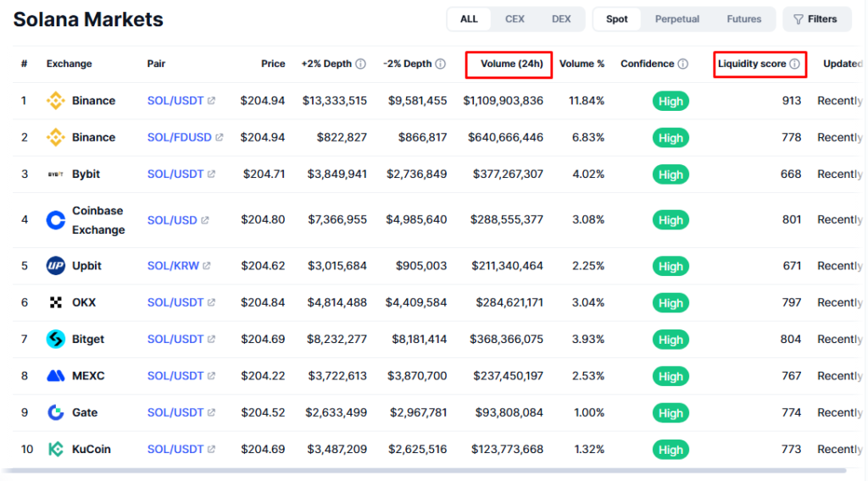Image resolution: width=868 pixels, height=481 pixels.
Task: Sort by Pair column header
Action: tap(156, 64)
